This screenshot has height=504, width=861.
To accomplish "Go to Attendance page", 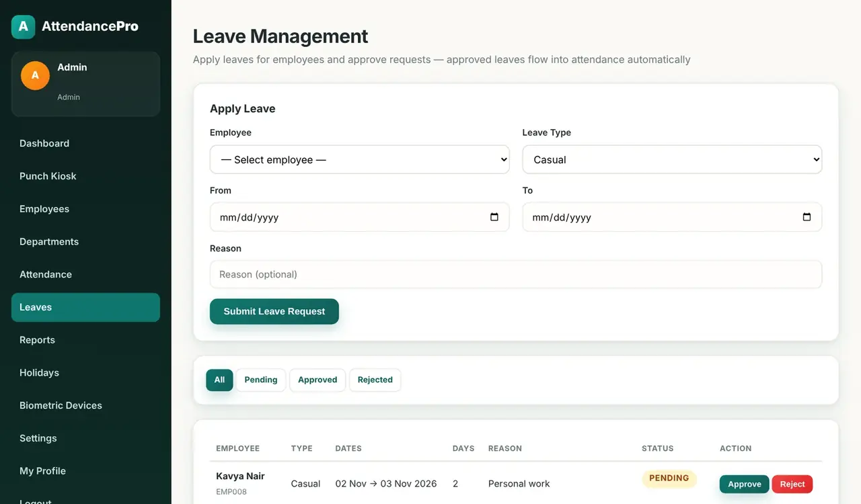I will (85, 274).
